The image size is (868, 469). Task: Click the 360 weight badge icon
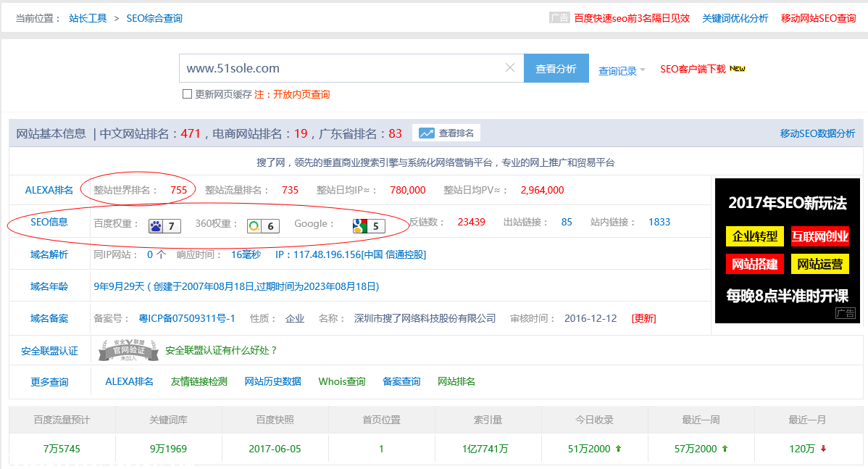point(254,226)
